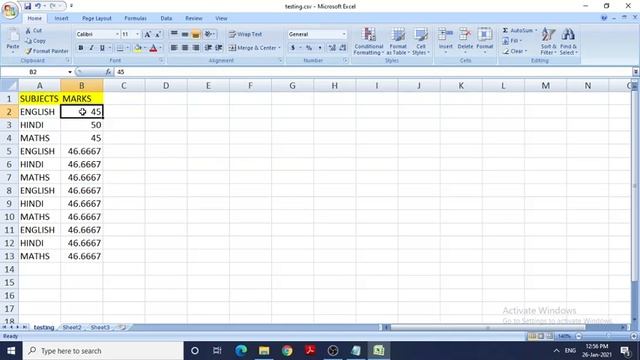This screenshot has height=360, width=640.
Task: Switch to the Insert ribbon tab
Action: [61, 18]
